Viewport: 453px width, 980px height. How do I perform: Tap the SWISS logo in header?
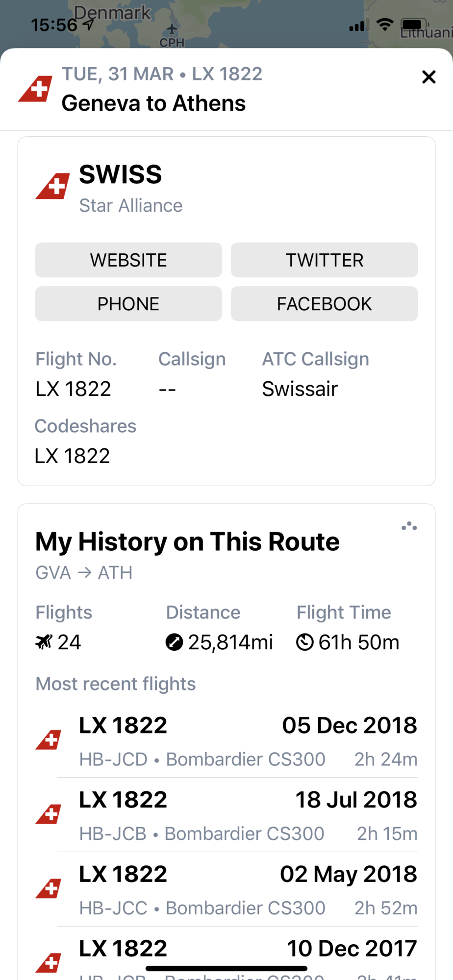point(35,89)
